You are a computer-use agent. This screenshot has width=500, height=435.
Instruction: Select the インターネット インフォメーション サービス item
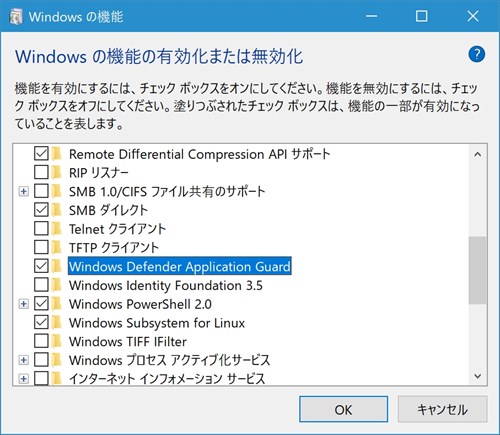pos(167,379)
